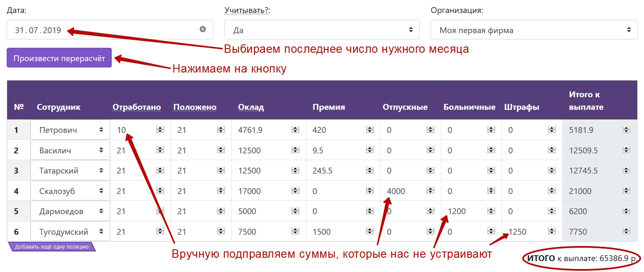This screenshot has width=644, height=272.
Task: Click the spinner in Скалозуб's Отпускные field
Action: [x=430, y=191]
